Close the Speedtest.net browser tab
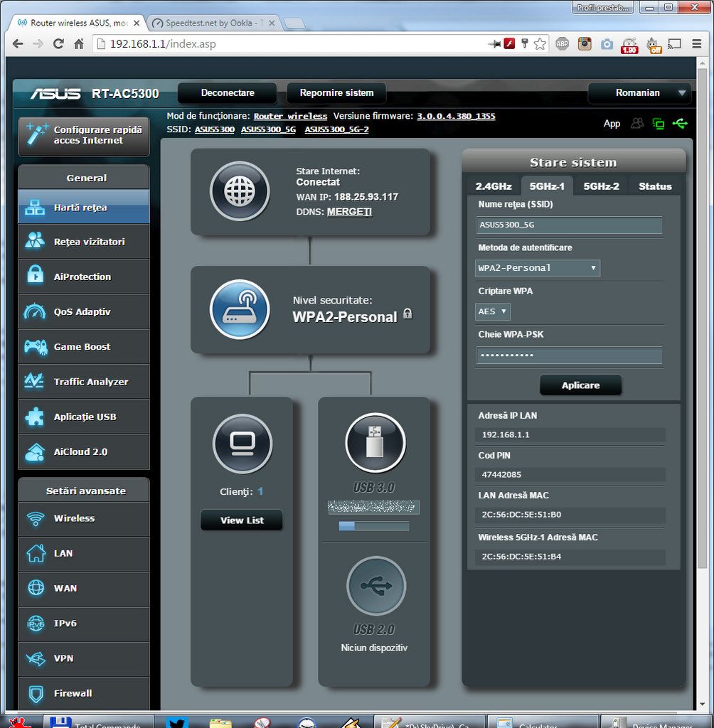Image resolution: width=714 pixels, height=728 pixels. [x=272, y=23]
